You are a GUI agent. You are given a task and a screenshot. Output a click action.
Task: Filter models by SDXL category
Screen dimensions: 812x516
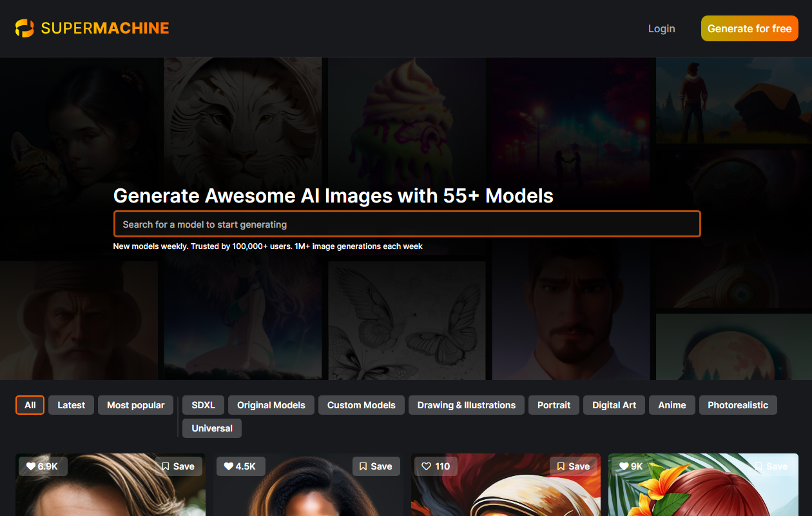click(x=203, y=405)
